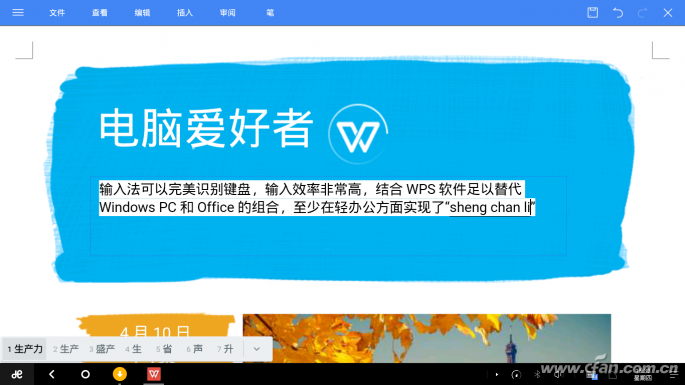This screenshot has width=685, height=385.
Task: Expand hidden tray icons arrow
Action: (497, 375)
